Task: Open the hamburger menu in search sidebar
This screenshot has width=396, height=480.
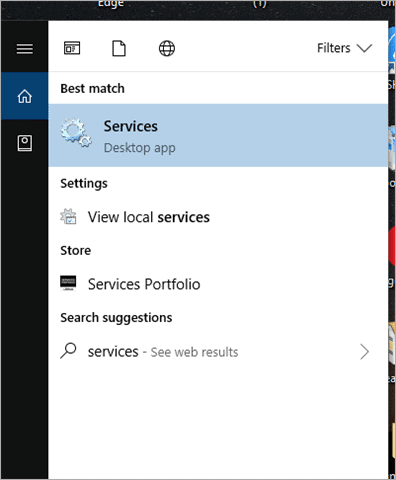Action: 25,49
